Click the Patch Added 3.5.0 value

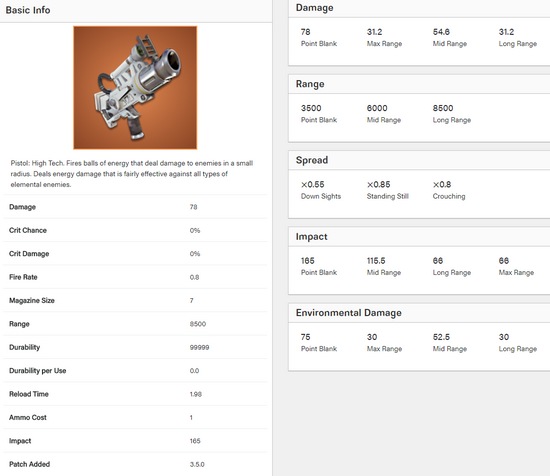tap(197, 464)
